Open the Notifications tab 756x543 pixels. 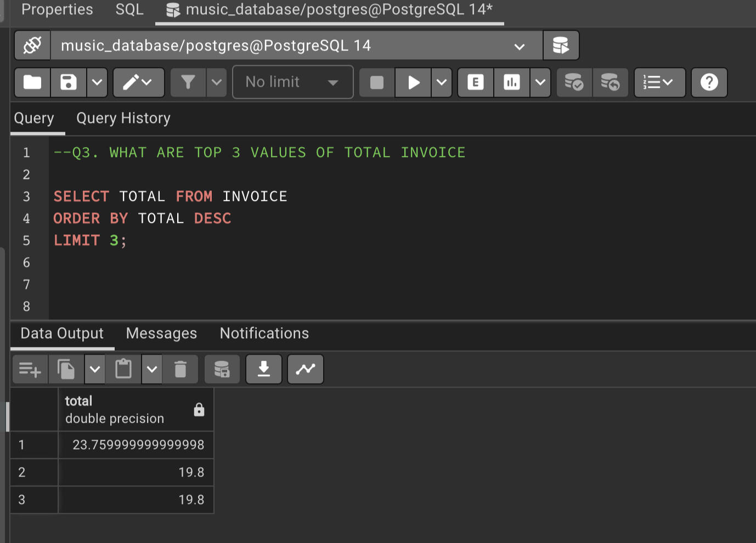[264, 333]
